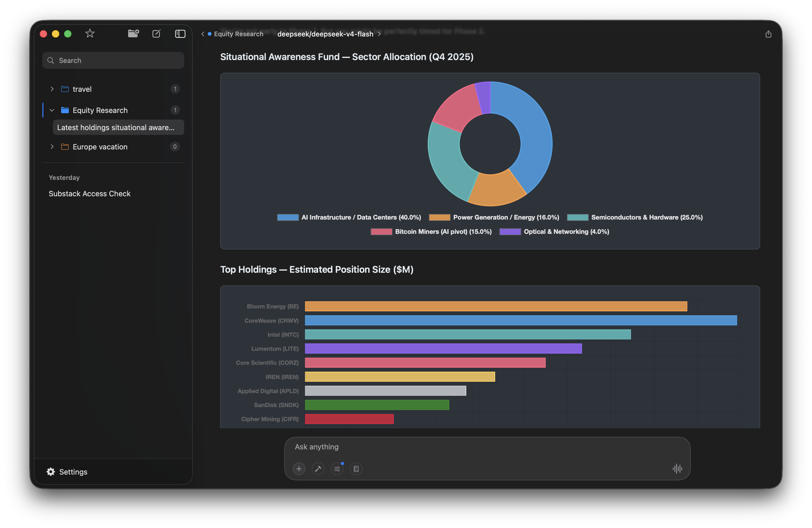Click the Equity Research breadcrumb
Viewport: 812px width, 528px height.
coord(238,34)
